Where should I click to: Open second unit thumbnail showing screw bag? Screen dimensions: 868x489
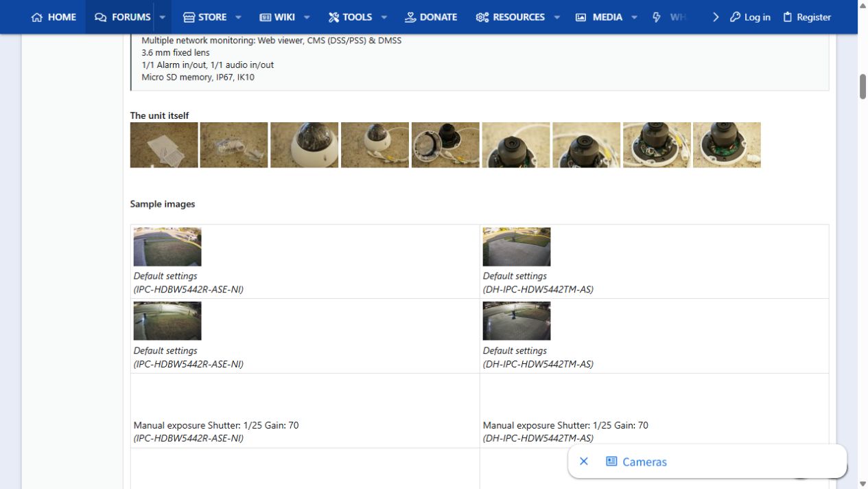tap(234, 145)
